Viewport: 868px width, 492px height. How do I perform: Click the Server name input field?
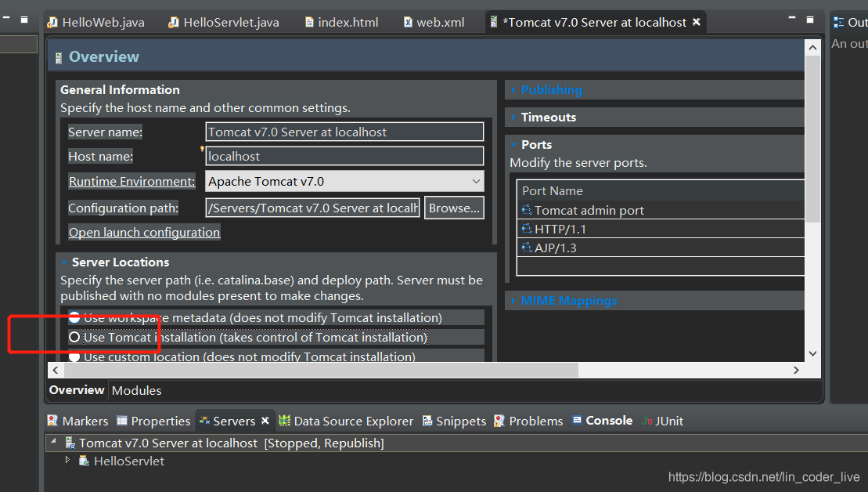pyautogui.click(x=344, y=132)
